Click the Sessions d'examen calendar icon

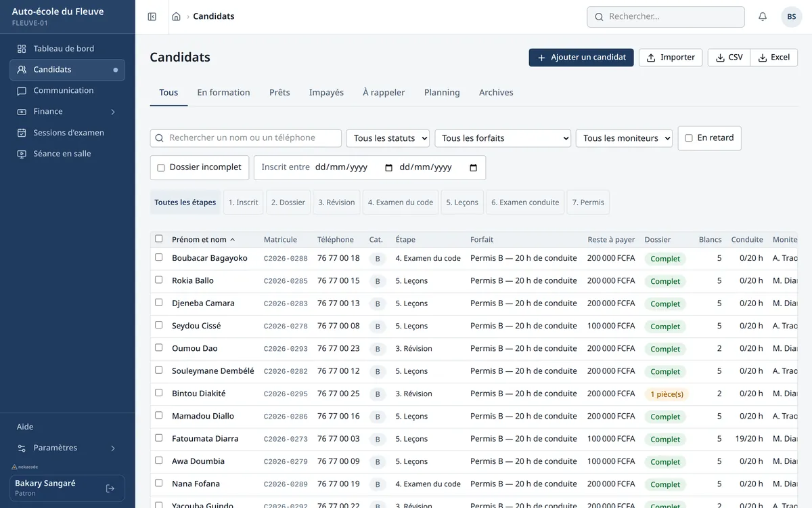pos(22,133)
